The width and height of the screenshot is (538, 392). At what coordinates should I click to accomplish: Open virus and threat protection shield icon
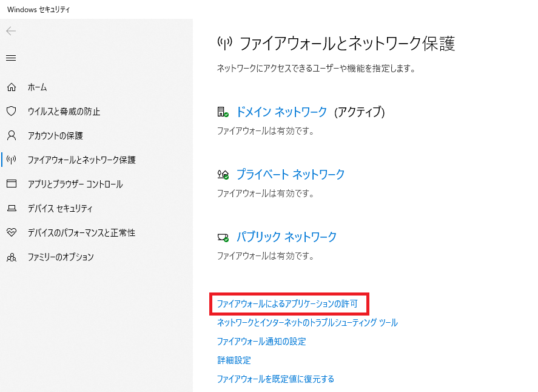point(12,111)
